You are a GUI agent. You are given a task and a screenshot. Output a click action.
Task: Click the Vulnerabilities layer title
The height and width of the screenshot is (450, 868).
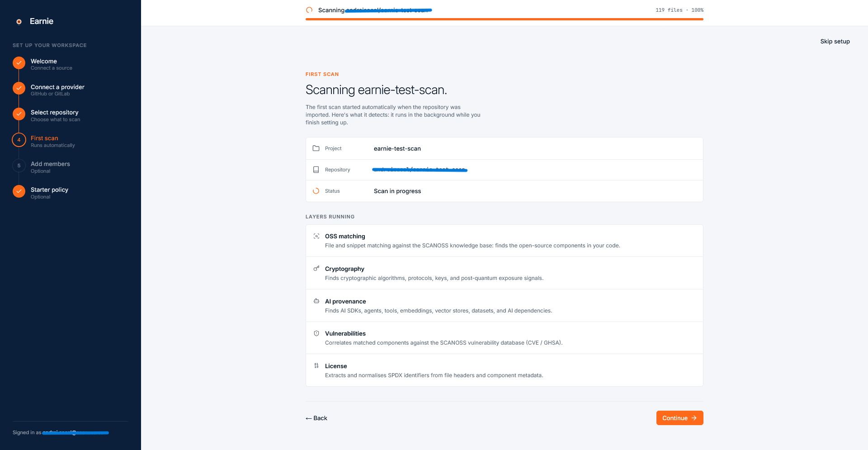pos(345,333)
